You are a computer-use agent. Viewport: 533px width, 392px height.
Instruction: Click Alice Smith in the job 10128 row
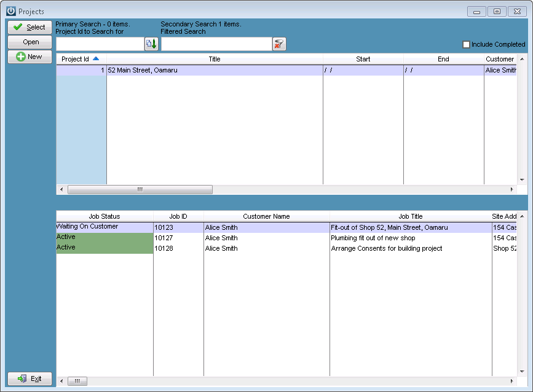[267, 249]
